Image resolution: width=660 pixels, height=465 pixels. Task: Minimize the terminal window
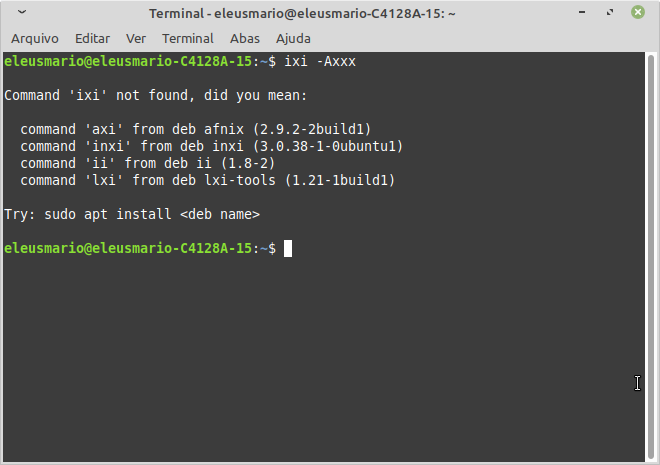582,13
